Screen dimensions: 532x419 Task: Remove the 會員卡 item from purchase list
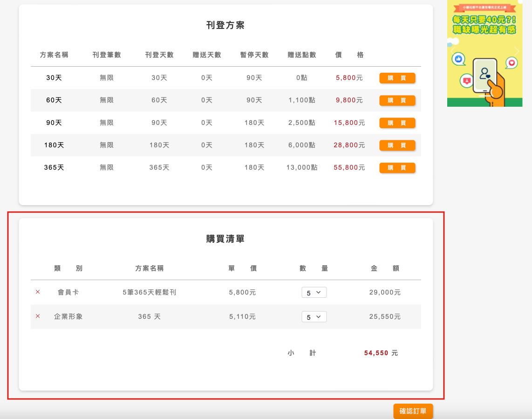pos(38,292)
